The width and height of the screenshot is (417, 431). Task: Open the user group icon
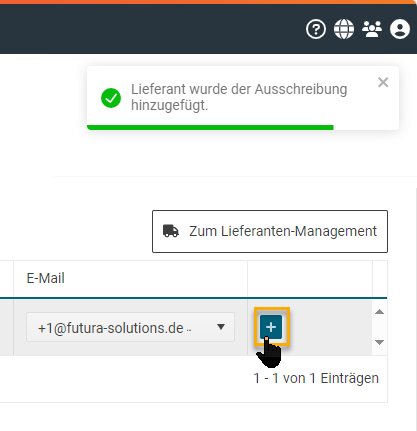coord(372,29)
